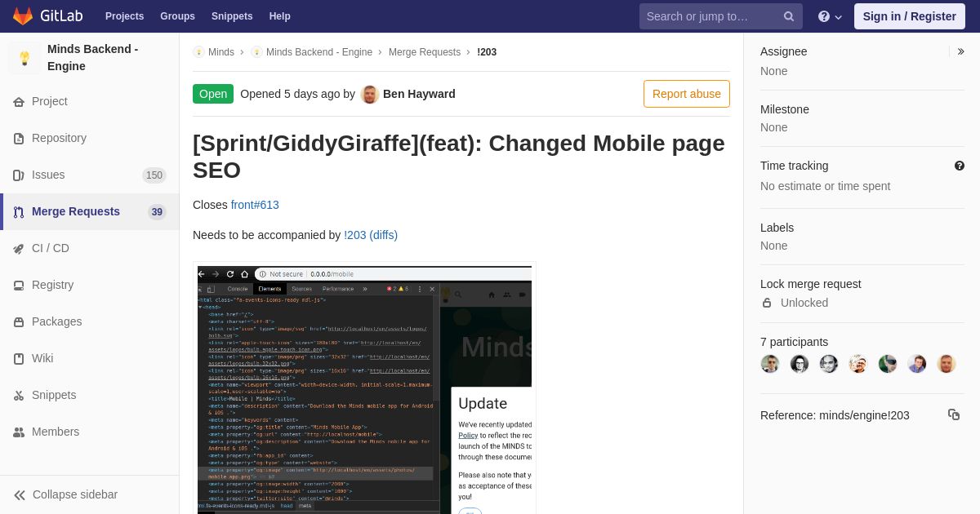Click the Report abuse button
This screenshot has width=980, height=514.
tap(687, 94)
